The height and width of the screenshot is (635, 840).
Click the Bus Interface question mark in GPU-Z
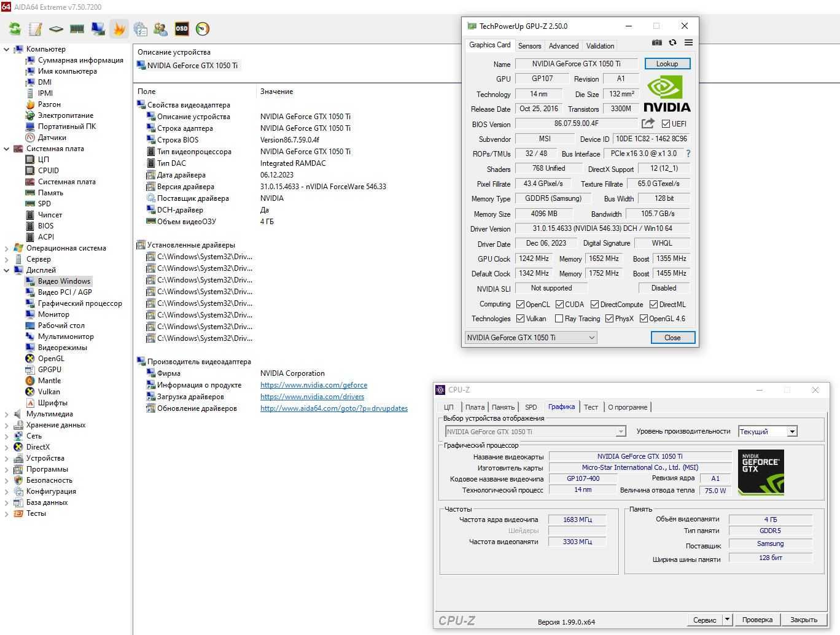point(688,154)
